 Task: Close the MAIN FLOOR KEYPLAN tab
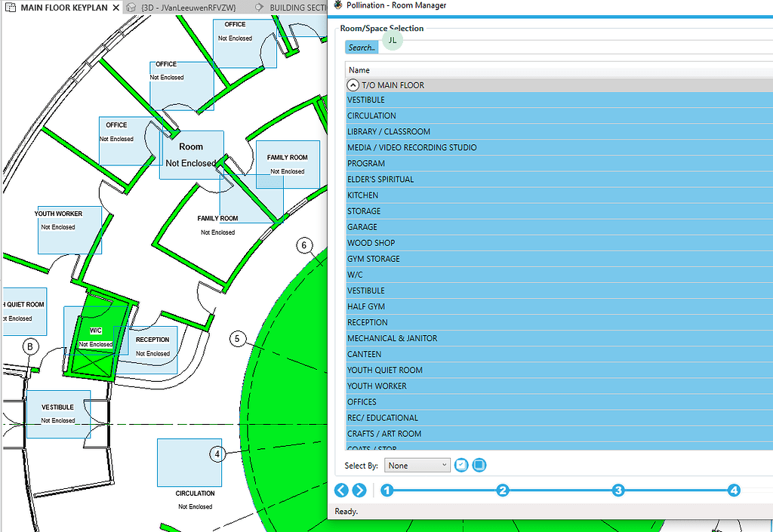[x=115, y=8]
